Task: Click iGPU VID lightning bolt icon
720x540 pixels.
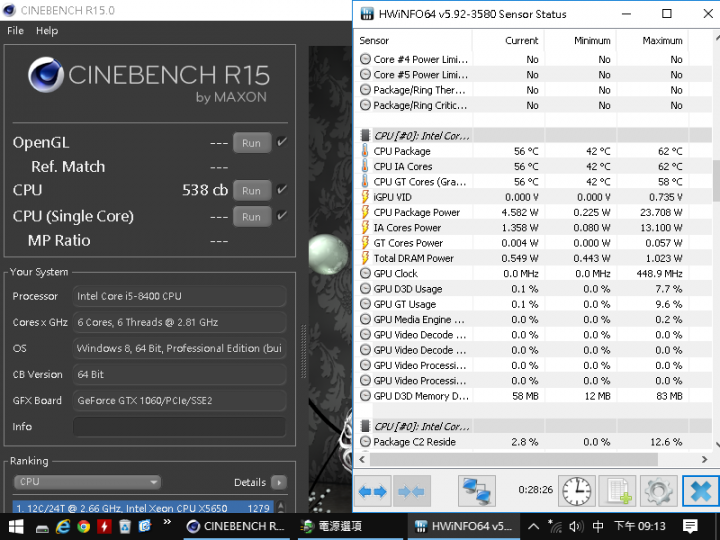Action: tap(365, 197)
